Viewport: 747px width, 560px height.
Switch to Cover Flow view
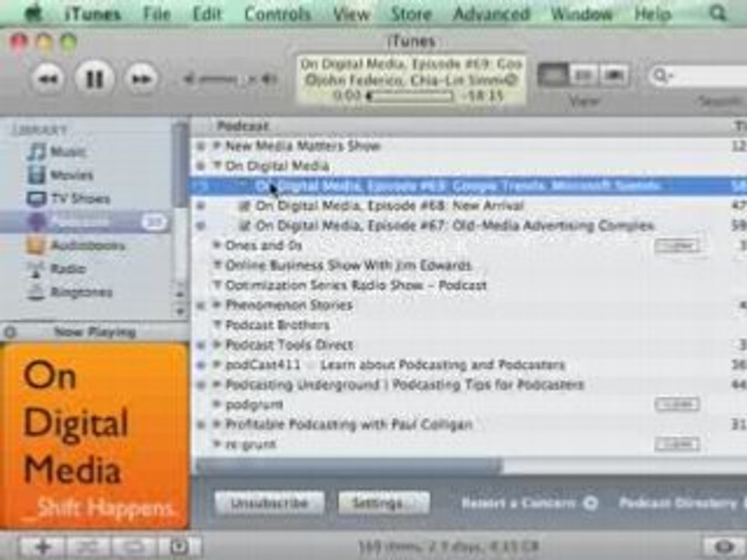(x=614, y=75)
